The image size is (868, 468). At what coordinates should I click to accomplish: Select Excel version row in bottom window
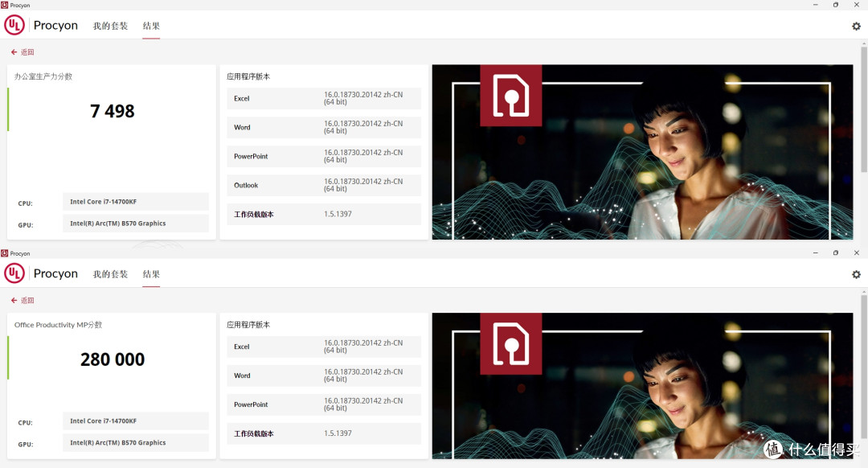[x=324, y=347]
